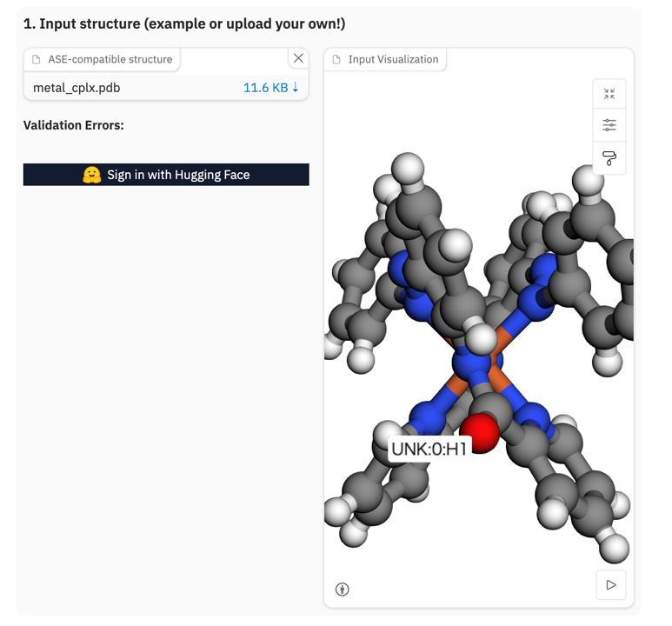Click the Validation Errors heading
Image resolution: width=672 pixels, height=626 pixels.
click(x=74, y=125)
